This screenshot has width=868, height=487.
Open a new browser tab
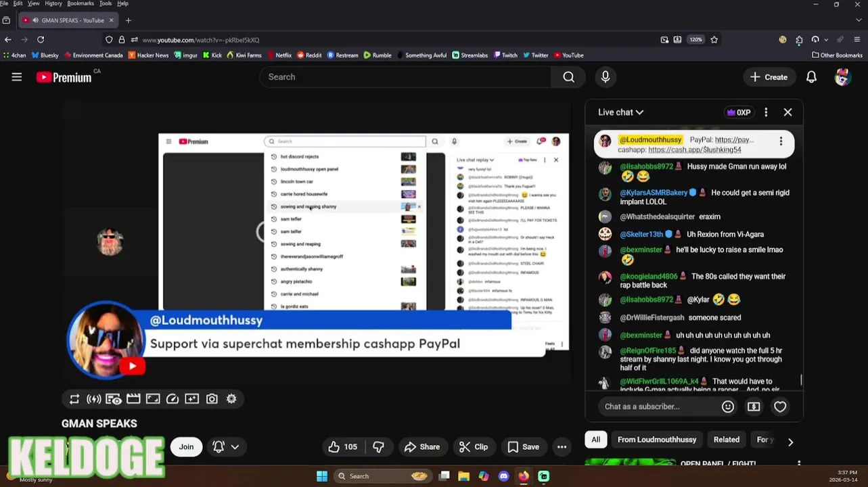(128, 20)
